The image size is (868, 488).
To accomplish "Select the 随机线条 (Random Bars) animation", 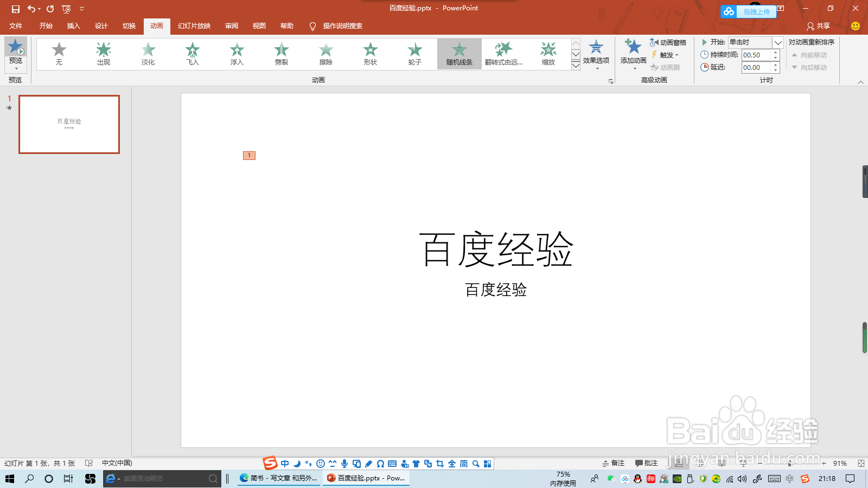I will (459, 54).
